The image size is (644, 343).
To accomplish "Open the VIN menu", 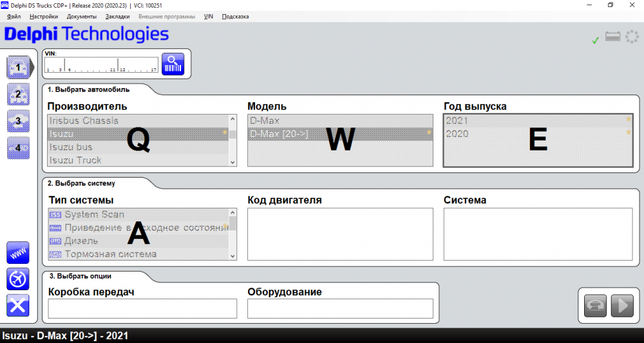I will coord(209,17).
